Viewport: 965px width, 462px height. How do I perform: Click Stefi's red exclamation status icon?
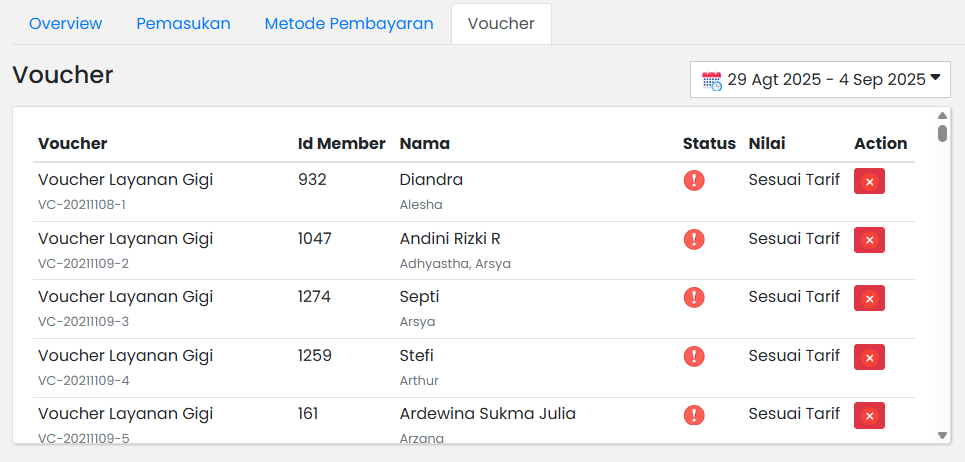pyautogui.click(x=694, y=356)
